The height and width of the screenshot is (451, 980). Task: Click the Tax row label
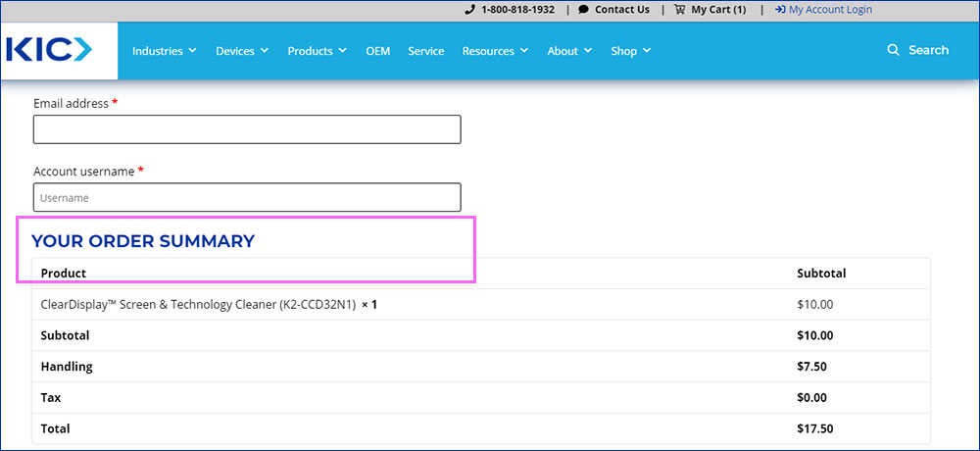click(x=51, y=398)
